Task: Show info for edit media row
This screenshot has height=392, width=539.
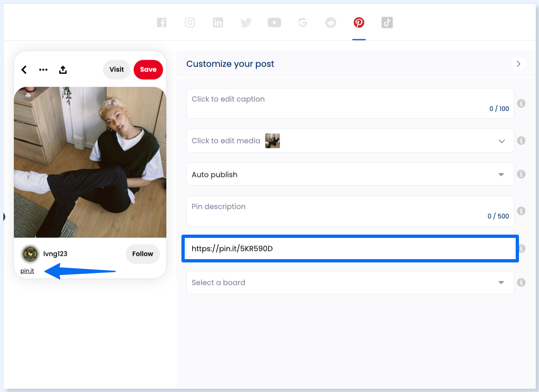Action: pos(521,141)
